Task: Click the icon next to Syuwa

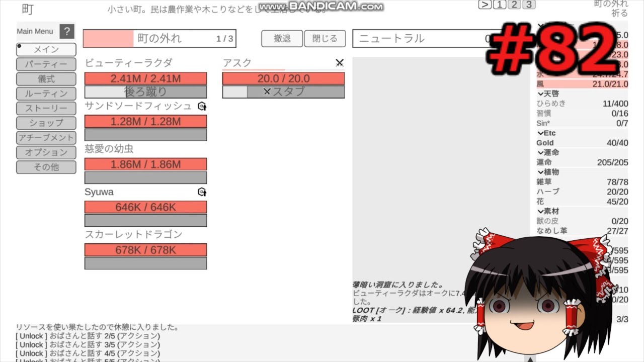Action: click(202, 192)
